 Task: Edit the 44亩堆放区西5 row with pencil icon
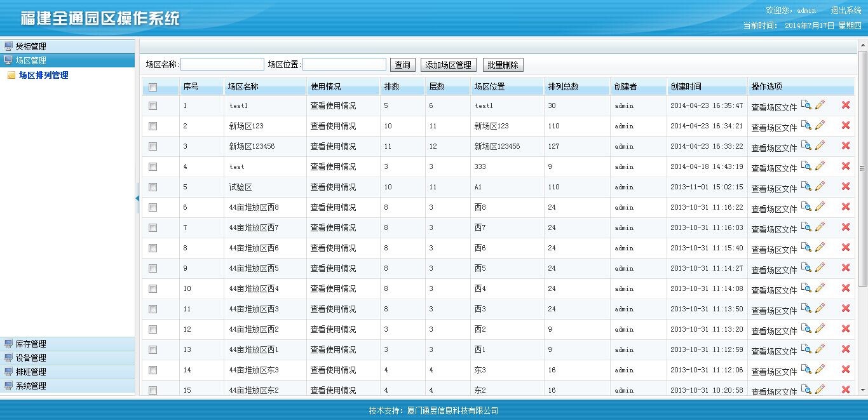tap(820, 268)
